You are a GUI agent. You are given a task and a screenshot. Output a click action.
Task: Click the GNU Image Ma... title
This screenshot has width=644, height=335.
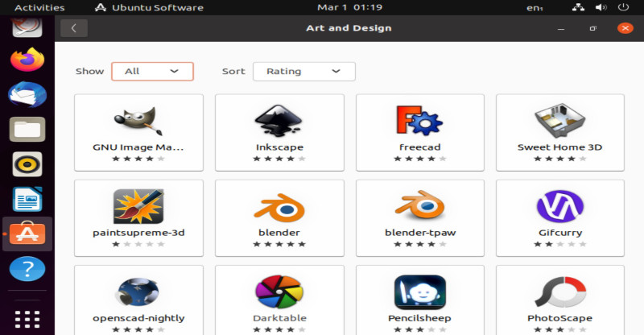[138, 147]
